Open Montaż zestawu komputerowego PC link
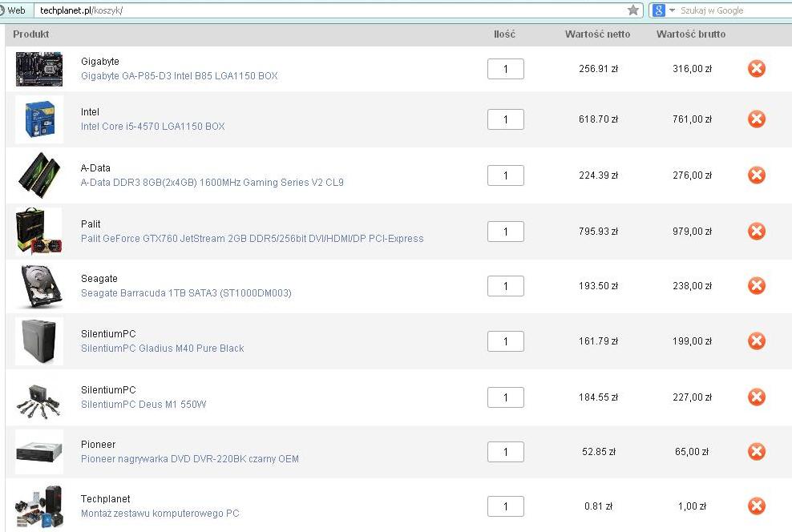Screen dimensions: 792x532 pyautogui.click(x=160, y=514)
